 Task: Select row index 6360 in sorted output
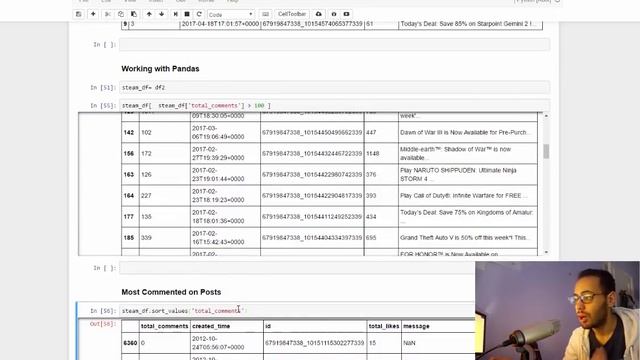[x=130, y=343]
